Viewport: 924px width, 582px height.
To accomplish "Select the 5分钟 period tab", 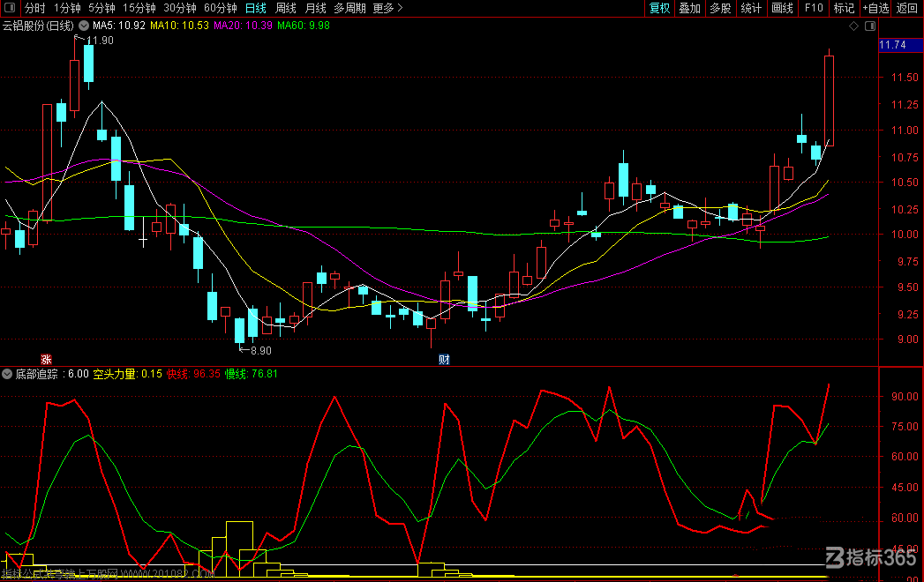I will (x=102, y=8).
